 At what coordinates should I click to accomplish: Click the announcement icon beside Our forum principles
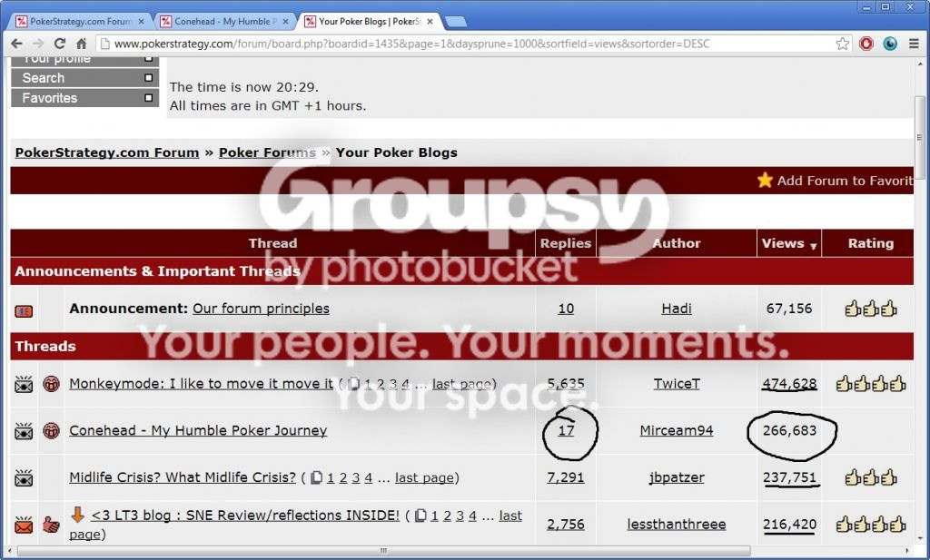(24, 311)
